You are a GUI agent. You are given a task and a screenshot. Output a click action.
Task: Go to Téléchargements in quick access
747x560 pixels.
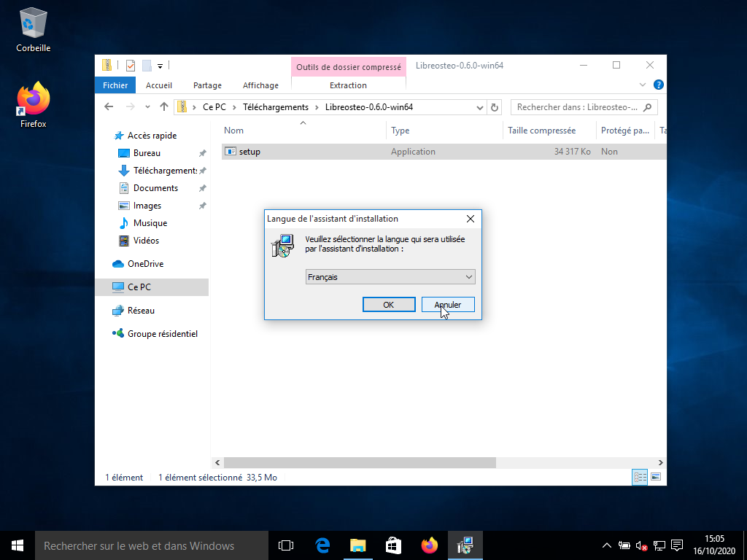pyautogui.click(x=164, y=171)
